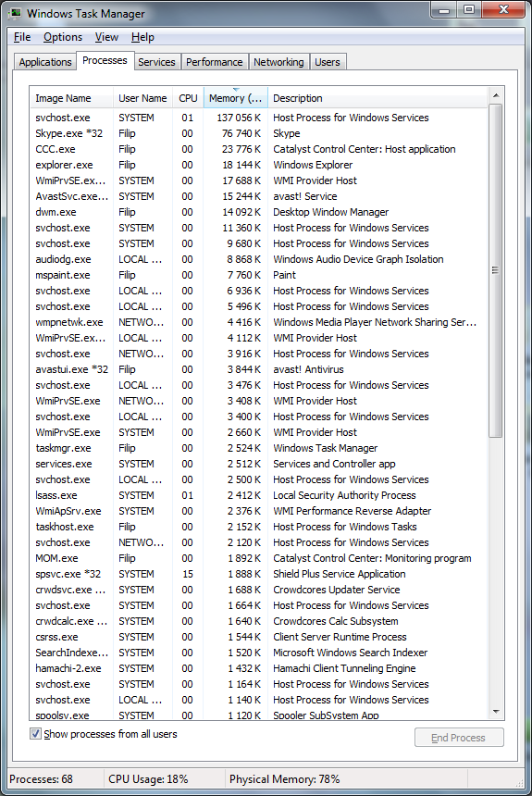Select the crwdsvc.exe process row
532x796 pixels.
coord(259,590)
